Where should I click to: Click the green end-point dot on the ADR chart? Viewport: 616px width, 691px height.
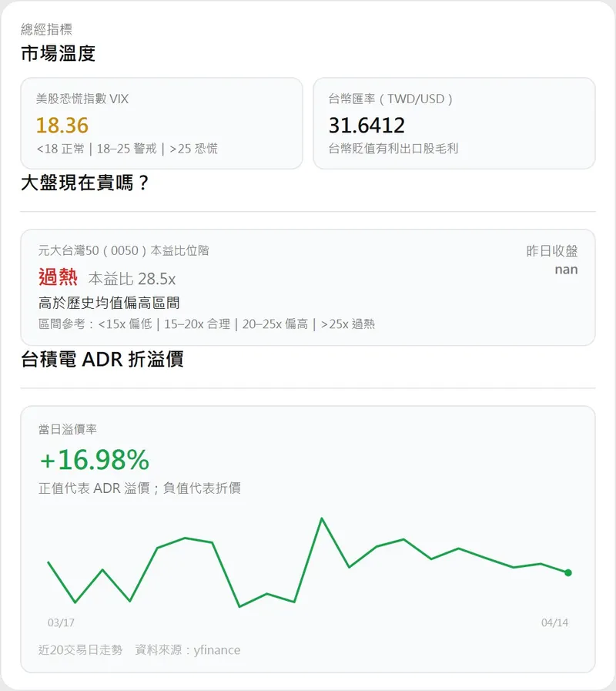pos(568,572)
